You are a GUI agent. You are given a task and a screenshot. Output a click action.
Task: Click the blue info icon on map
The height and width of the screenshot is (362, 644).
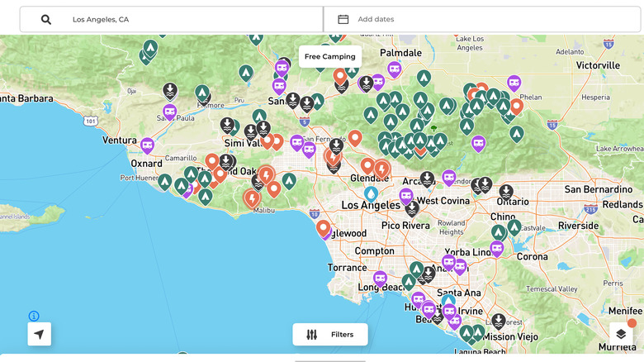coord(34,316)
